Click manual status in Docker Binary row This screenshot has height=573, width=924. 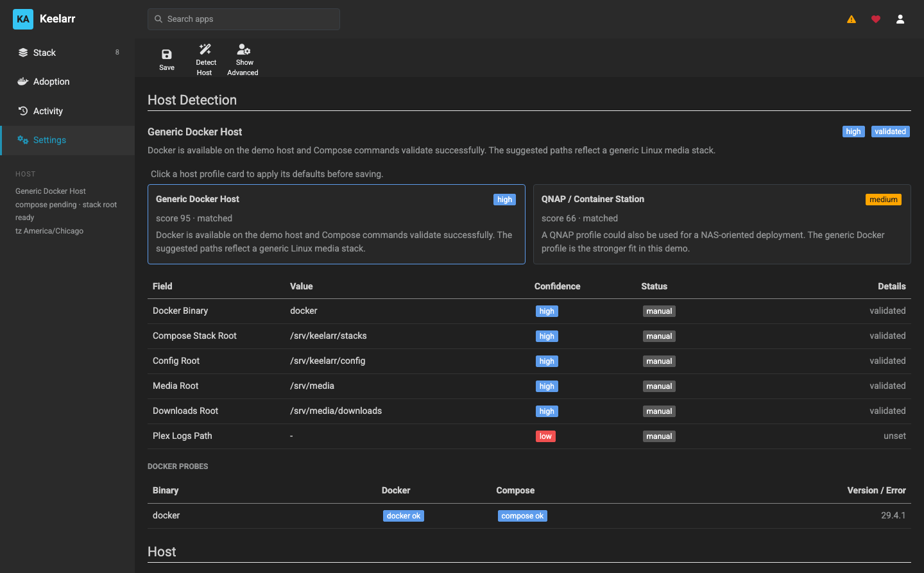[659, 311]
